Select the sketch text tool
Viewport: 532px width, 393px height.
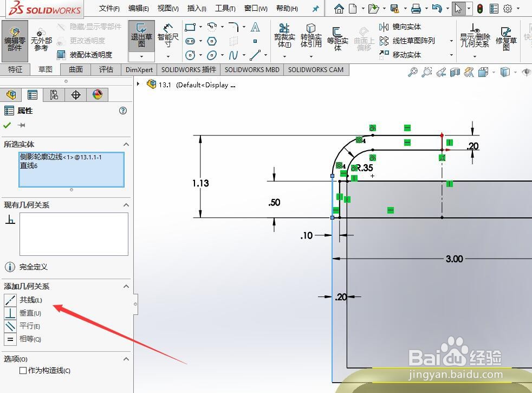coord(255,27)
